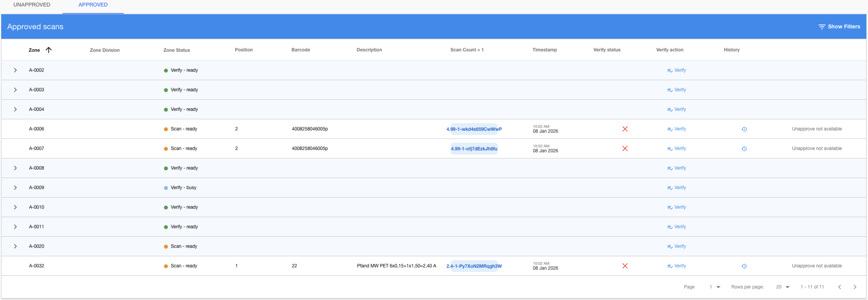Image resolution: width=868 pixels, height=300 pixels.
Task: Expand zone A-0009 row
Action: 15,188
